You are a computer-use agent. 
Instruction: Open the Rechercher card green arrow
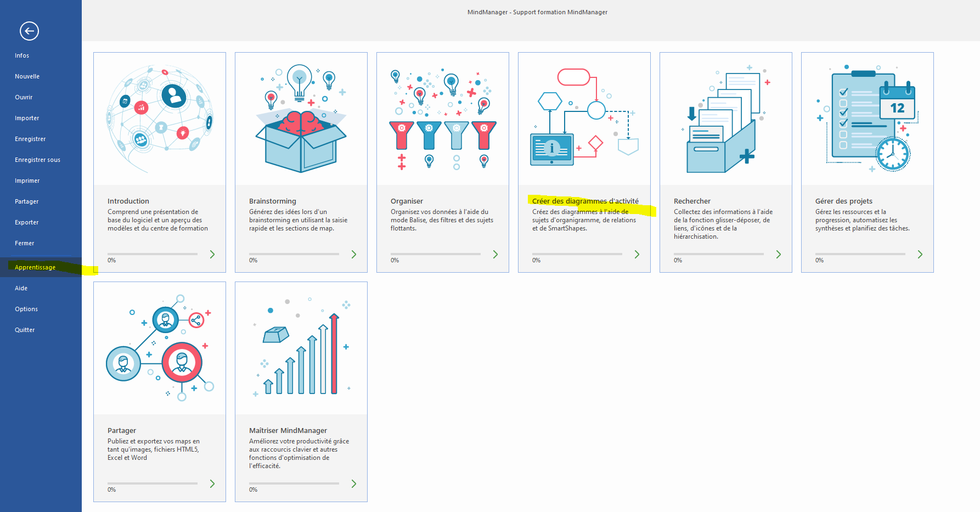(x=779, y=254)
